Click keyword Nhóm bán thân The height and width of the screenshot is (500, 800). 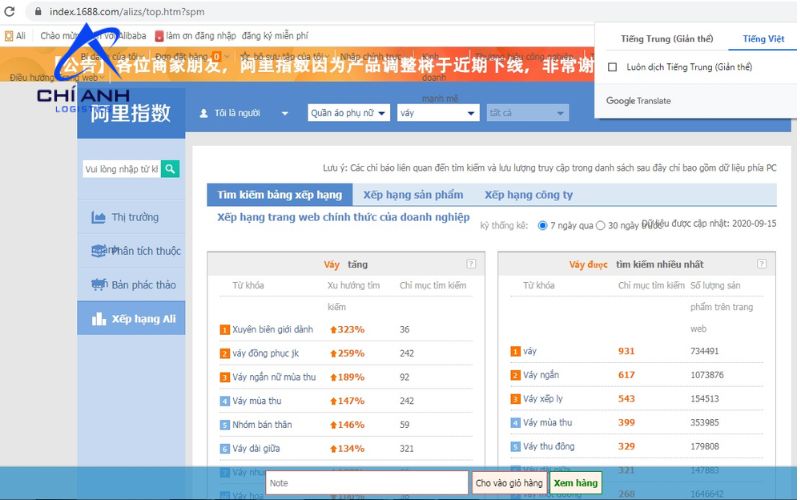tap(262, 424)
